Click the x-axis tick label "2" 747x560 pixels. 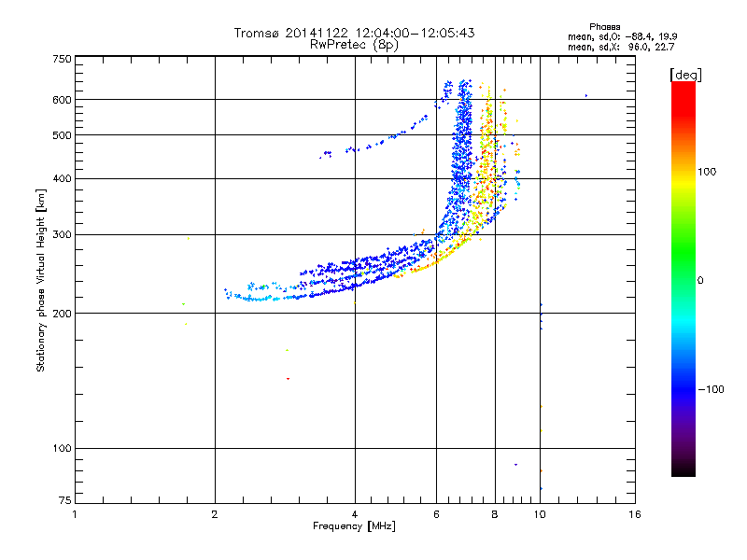point(215,515)
